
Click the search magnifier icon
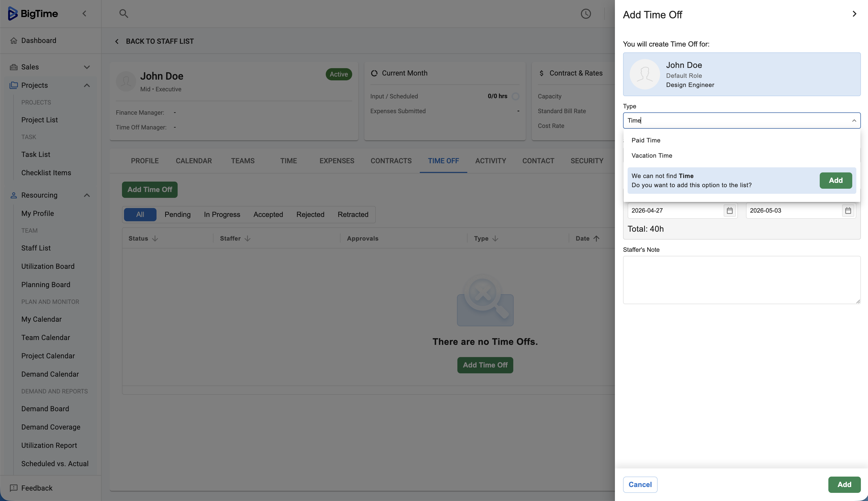click(123, 14)
